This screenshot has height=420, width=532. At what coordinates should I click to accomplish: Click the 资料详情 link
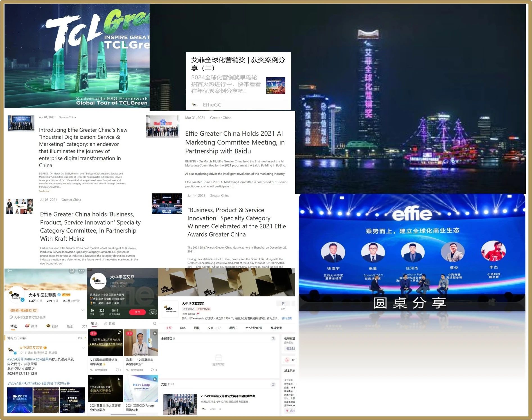click(287, 318)
